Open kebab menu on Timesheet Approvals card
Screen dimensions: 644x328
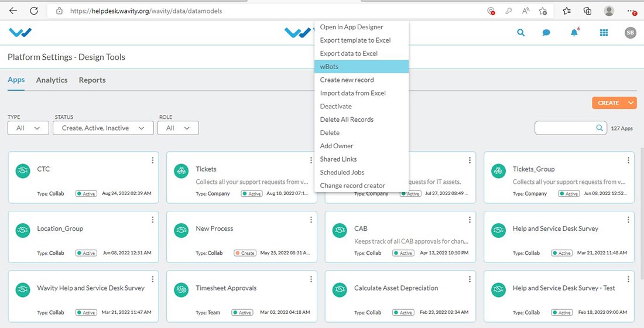pos(311,279)
